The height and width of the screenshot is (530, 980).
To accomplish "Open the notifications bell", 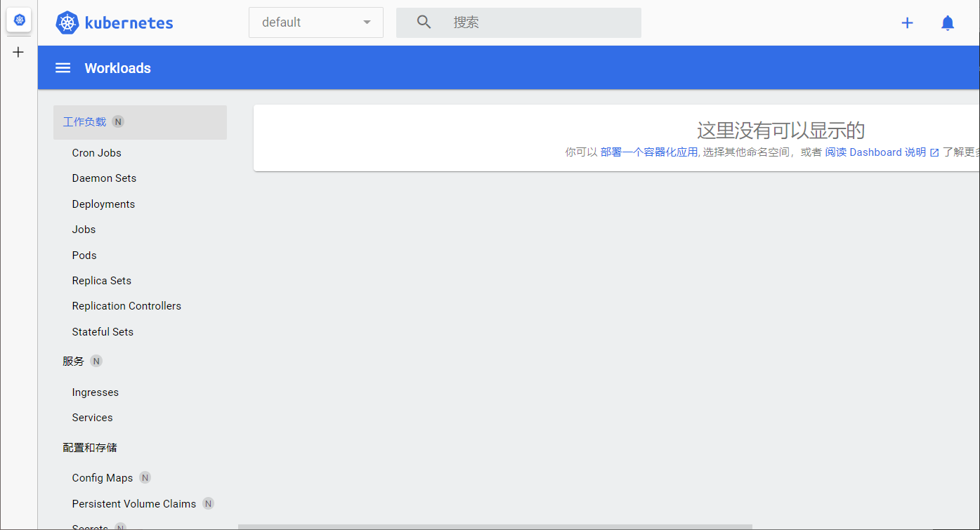I will coord(947,23).
